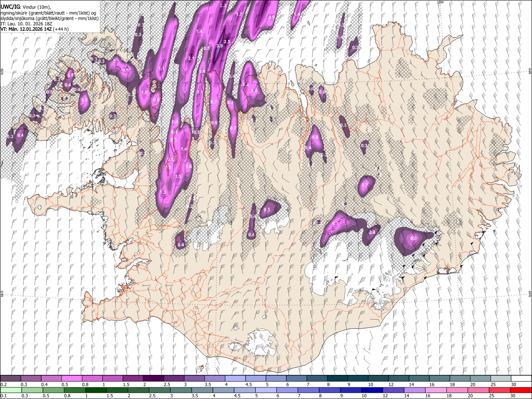Click the 15W longitude label at top
Image resolution: width=532 pixels, height=399 pixels.
click(441, 2)
